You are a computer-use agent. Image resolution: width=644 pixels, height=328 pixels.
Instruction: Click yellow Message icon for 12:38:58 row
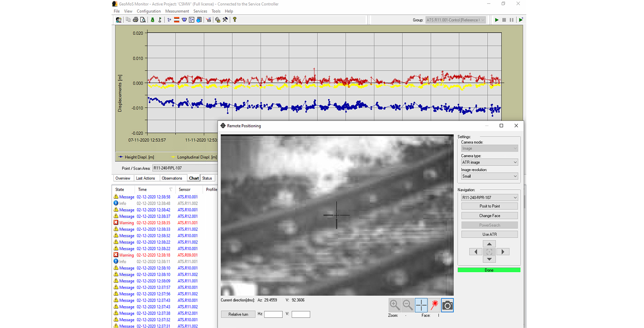click(x=116, y=197)
